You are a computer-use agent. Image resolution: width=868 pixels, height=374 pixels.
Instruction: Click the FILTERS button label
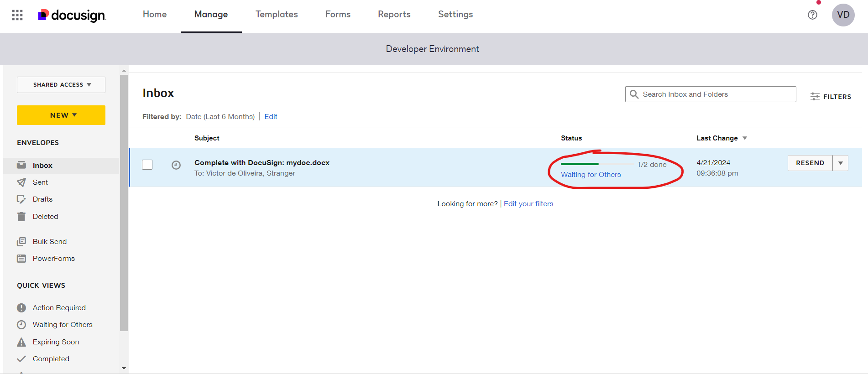coord(837,97)
